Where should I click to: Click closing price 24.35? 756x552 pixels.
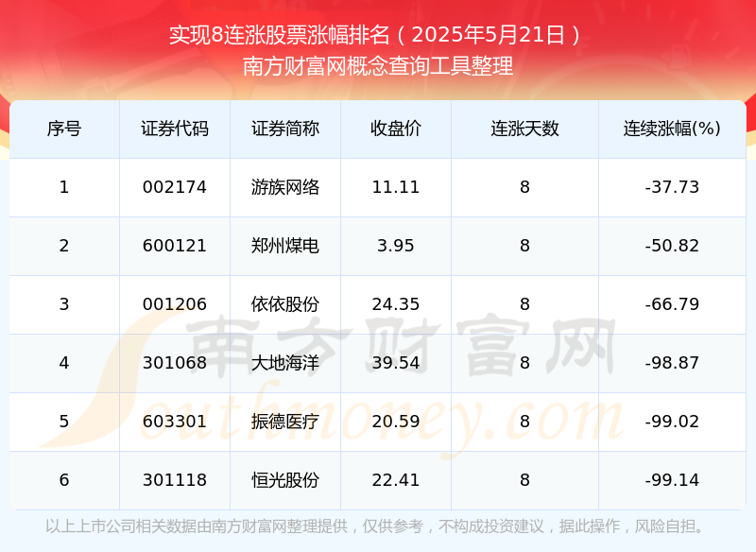pyautogui.click(x=396, y=304)
